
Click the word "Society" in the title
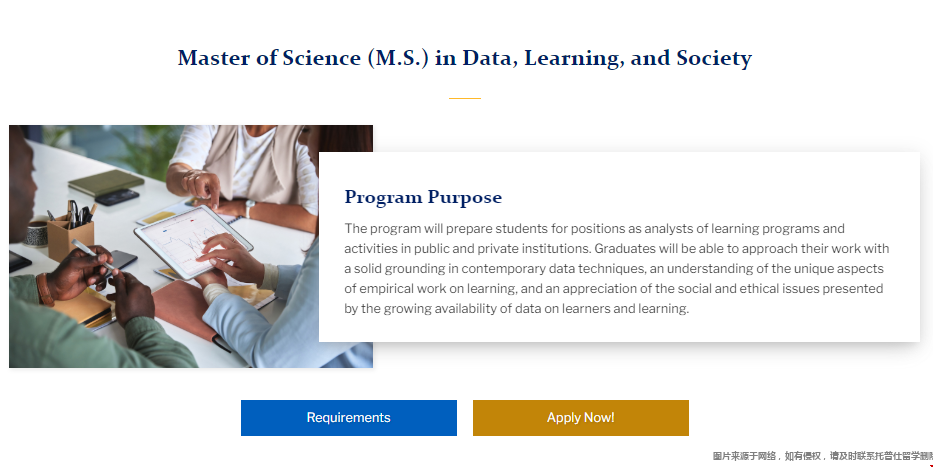point(713,58)
